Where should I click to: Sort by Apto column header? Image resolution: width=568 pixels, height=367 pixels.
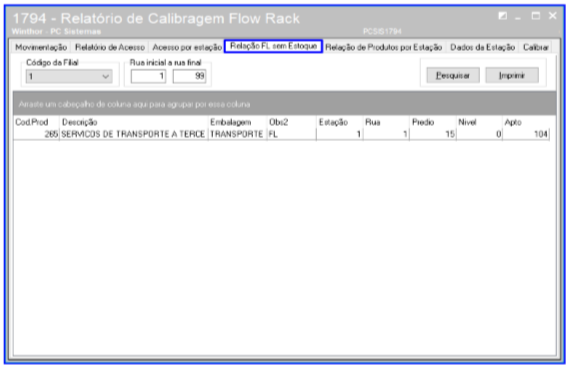tap(526, 122)
